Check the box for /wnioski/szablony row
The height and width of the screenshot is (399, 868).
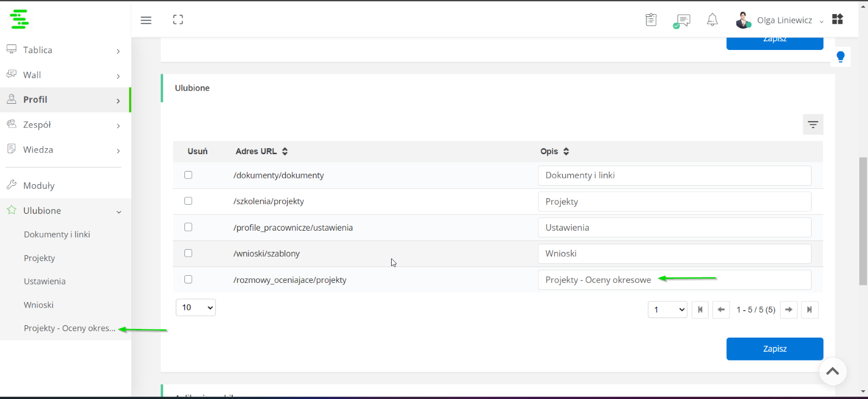[x=188, y=253]
